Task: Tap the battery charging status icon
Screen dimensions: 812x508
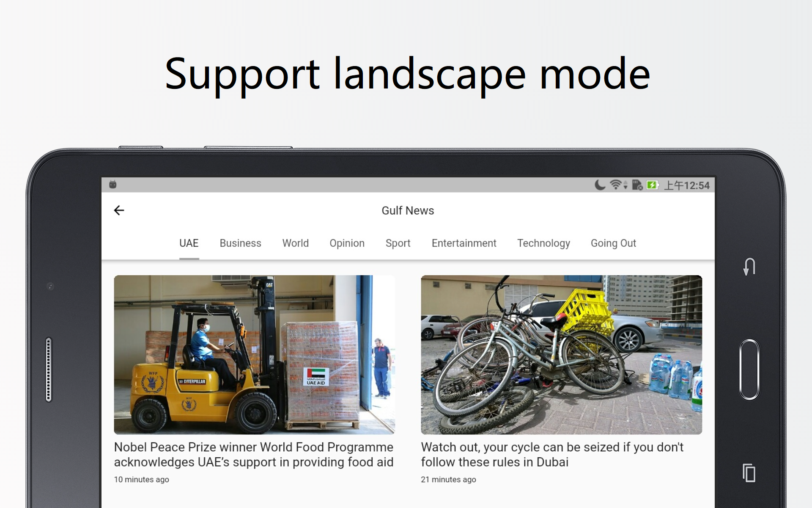Action: pos(653,185)
